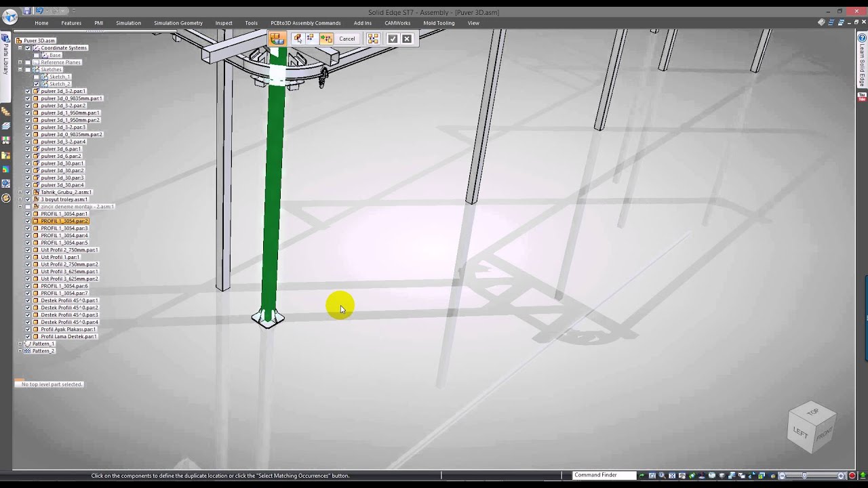Collapse the Coordinate Systems node
Viewport: 868px width, 488px height.
pyautogui.click(x=20, y=48)
